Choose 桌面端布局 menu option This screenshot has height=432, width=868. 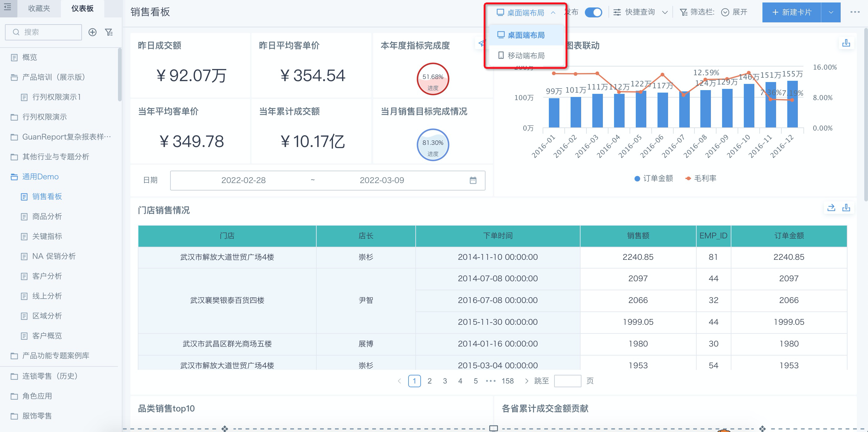(526, 35)
